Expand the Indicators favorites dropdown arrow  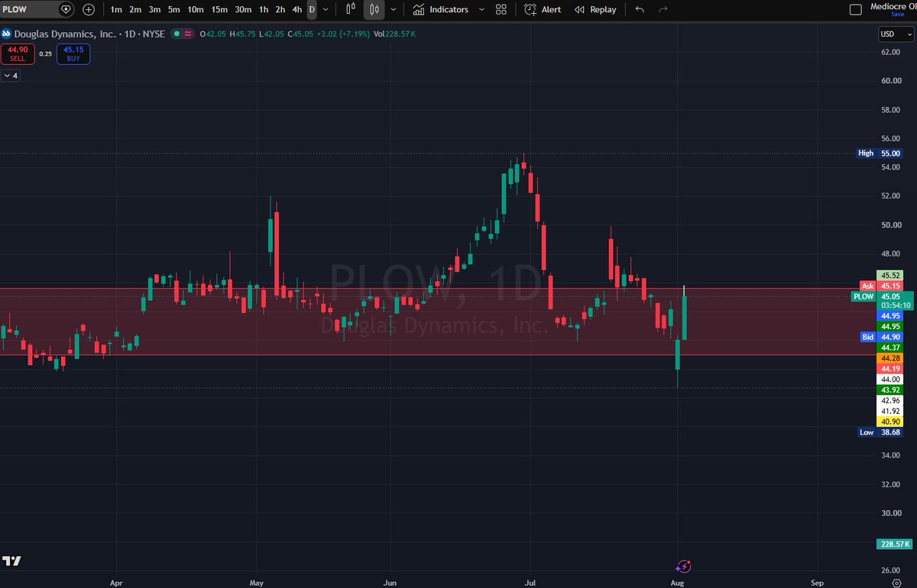[x=481, y=9]
